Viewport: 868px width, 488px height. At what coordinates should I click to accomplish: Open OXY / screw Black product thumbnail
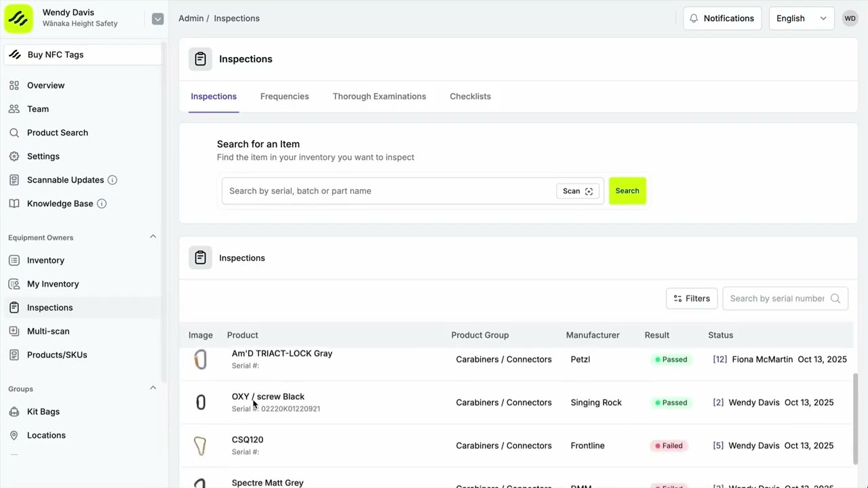(x=200, y=403)
